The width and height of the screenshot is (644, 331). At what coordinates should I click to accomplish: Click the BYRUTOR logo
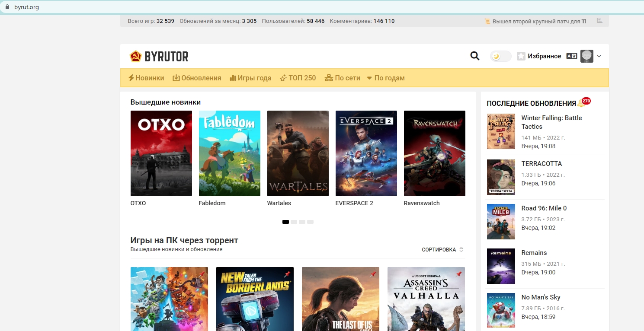159,57
